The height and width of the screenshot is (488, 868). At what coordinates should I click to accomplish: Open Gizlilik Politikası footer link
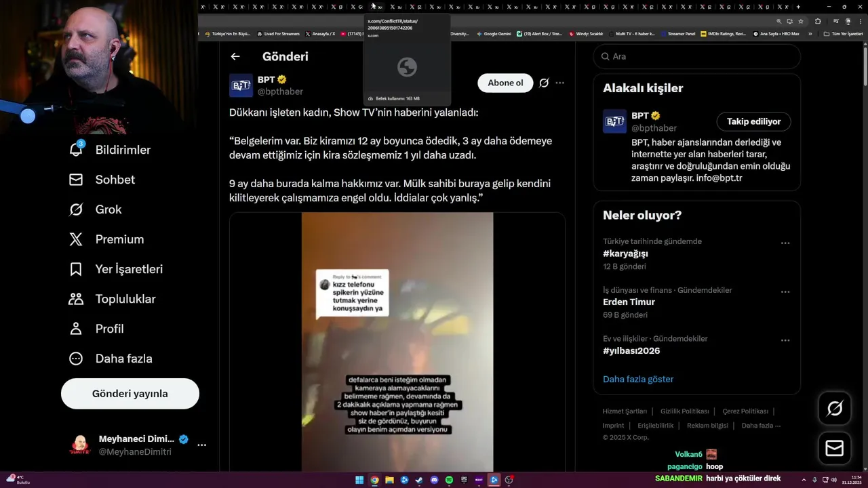click(x=684, y=411)
